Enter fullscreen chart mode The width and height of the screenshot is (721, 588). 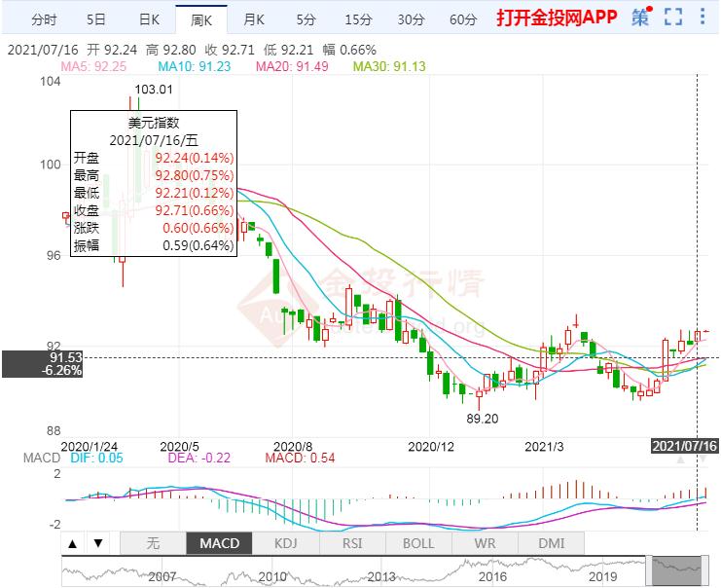[x=672, y=18]
